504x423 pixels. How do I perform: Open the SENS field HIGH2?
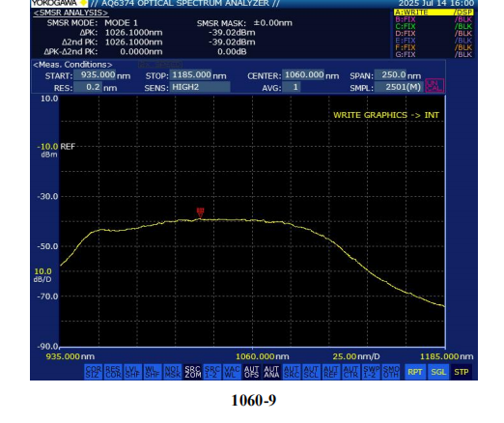200,87
